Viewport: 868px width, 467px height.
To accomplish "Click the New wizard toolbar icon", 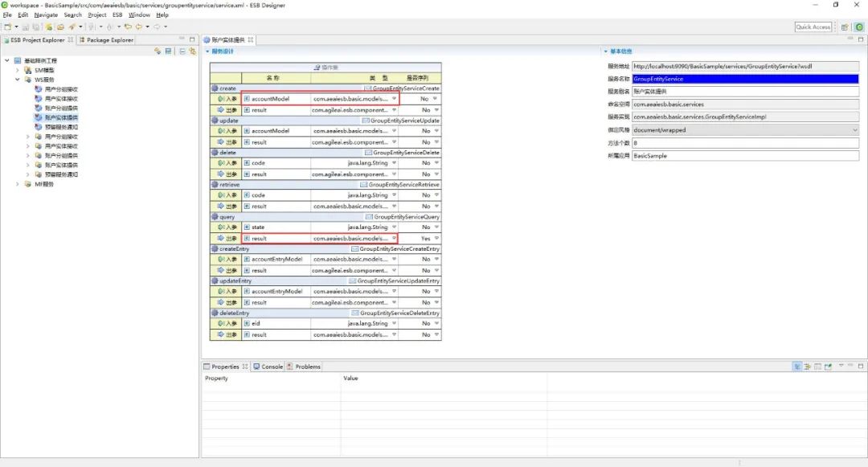I will coord(8,27).
